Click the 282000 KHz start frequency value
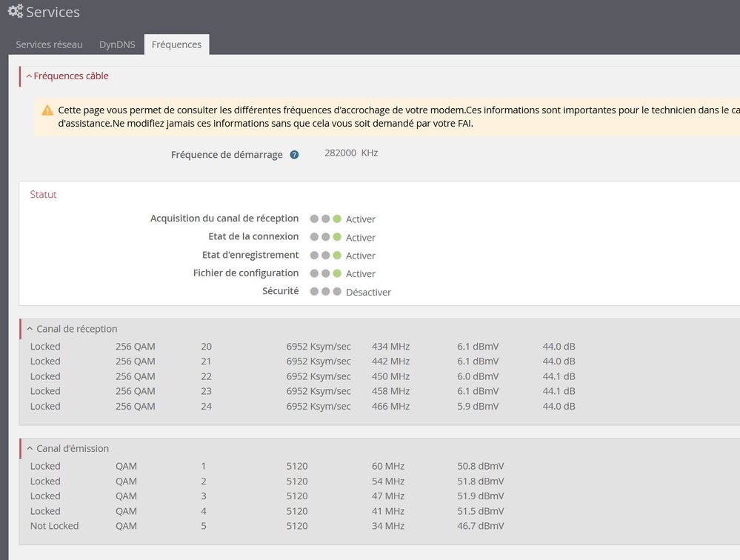 coord(350,153)
